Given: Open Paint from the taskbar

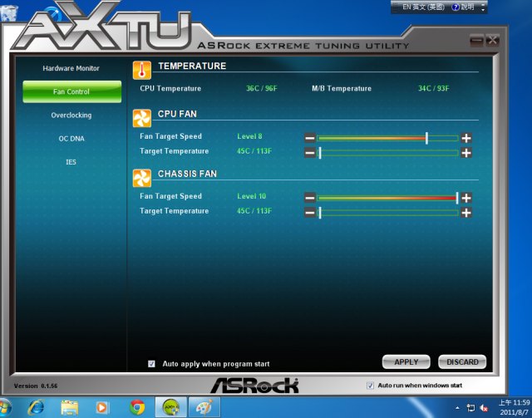Looking at the screenshot, I should click(204, 407).
